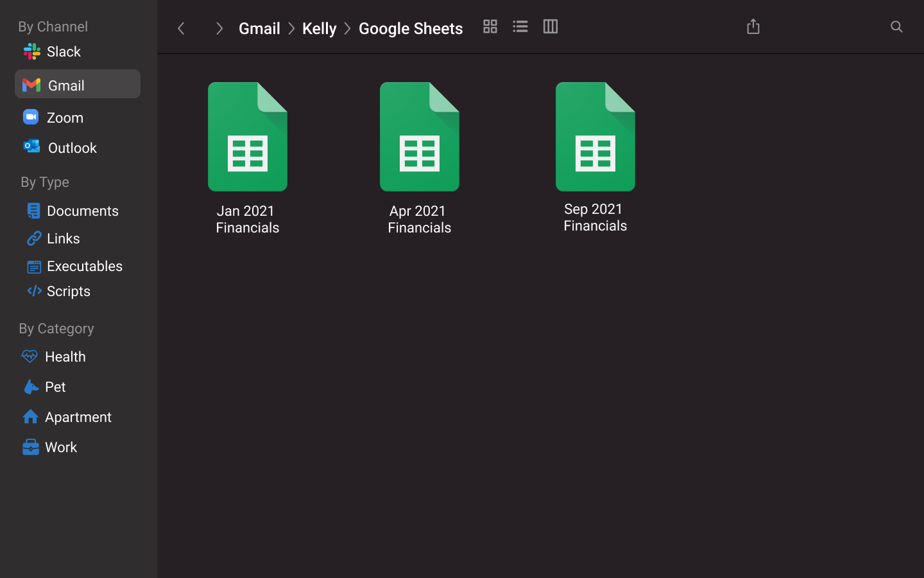Switch to icon grid view
Image resolution: width=924 pixels, height=578 pixels.
coord(490,26)
